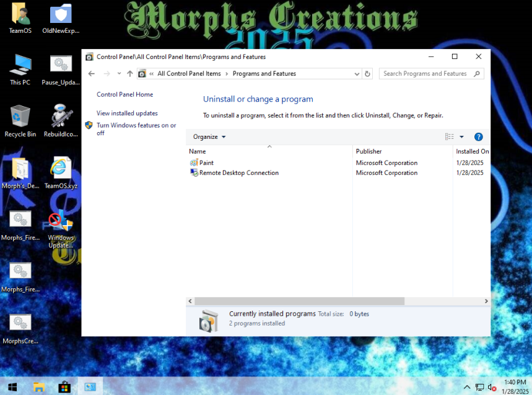Click the Remote Desktop Connection icon
This screenshot has width=532, height=395.
[x=194, y=172]
